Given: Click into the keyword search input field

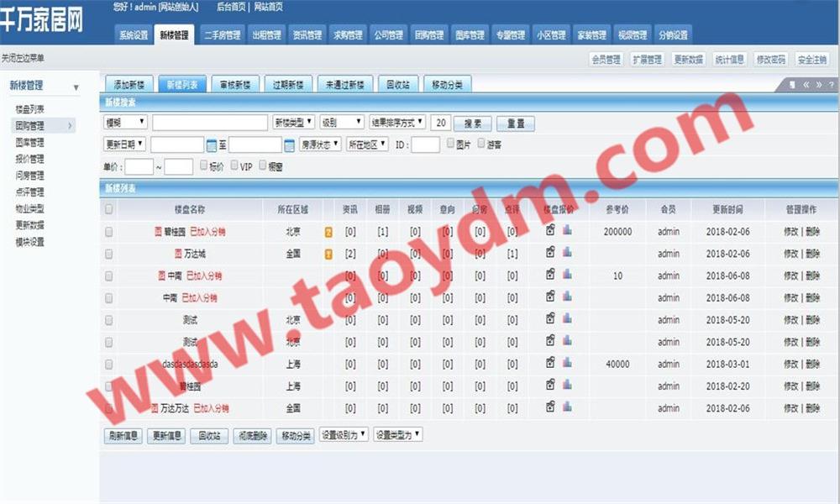Looking at the screenshot, I should click(210, 123).
